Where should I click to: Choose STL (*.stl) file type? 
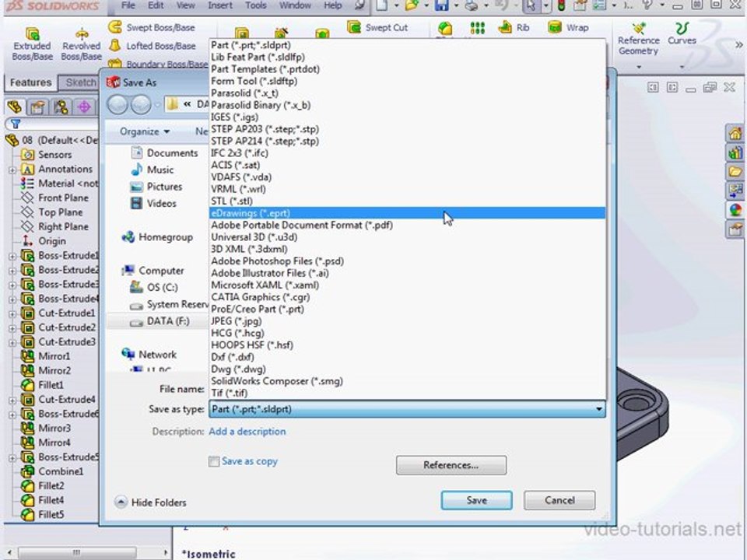pyautogui.click(x=407, y=201)
